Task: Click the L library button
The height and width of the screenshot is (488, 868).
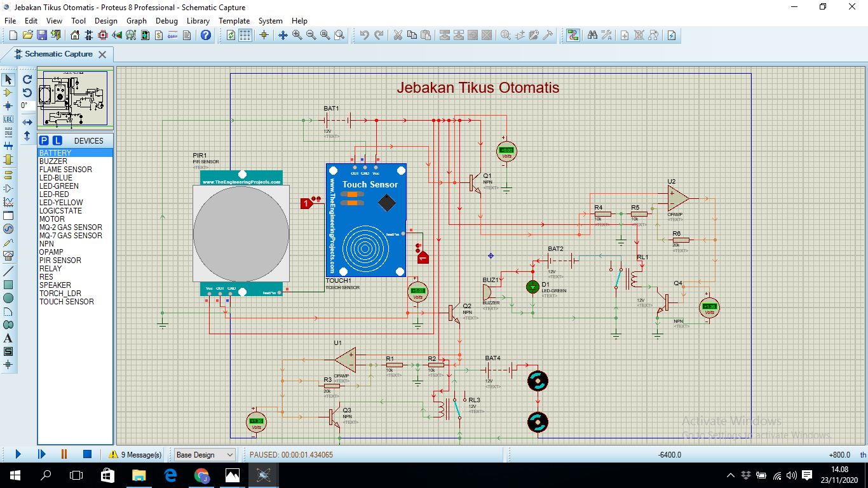Action: point(57,140)
